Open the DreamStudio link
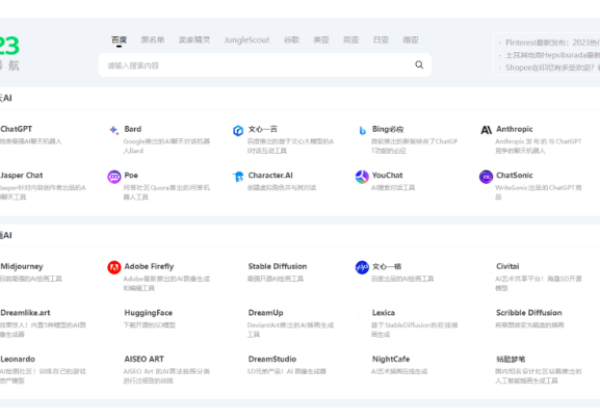Image resolution: width=600 pixels, height=420 pixels. click(272, 359)
